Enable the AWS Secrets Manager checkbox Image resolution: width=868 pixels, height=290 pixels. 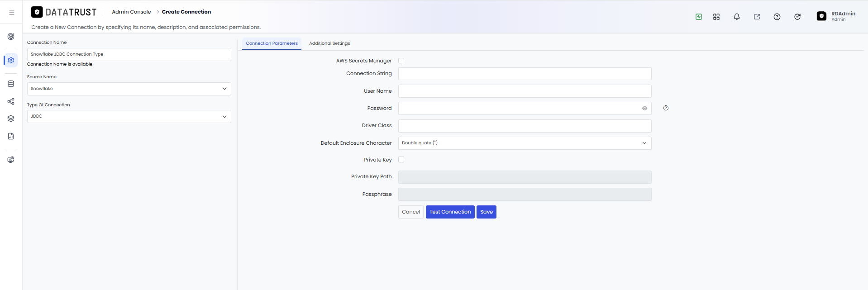(401, 61)
